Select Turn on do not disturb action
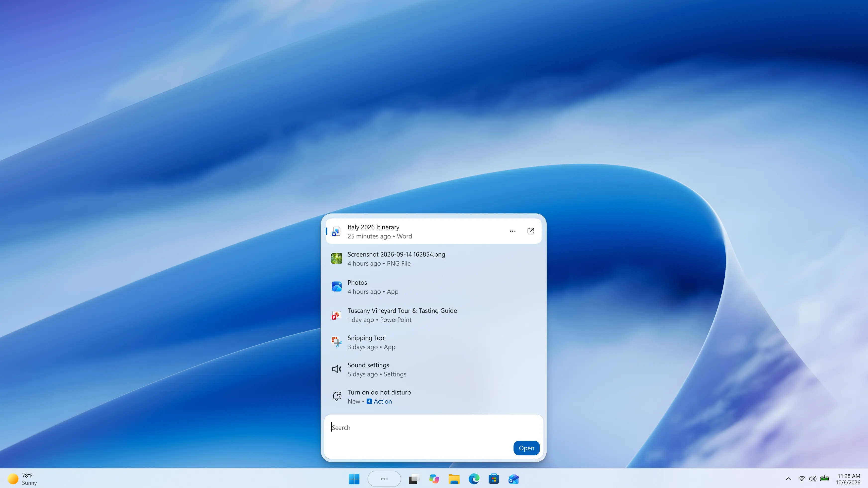The height and width of the screenshot is (488, 868). coord(433,397)
